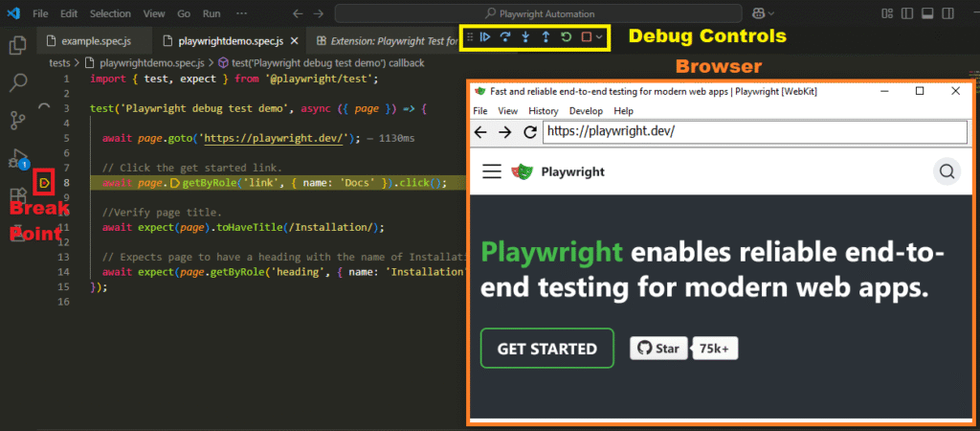The height and width of the screenshot is (431, 980).
Task: Open the Search view in activity bar
Action: click(19, 82)
